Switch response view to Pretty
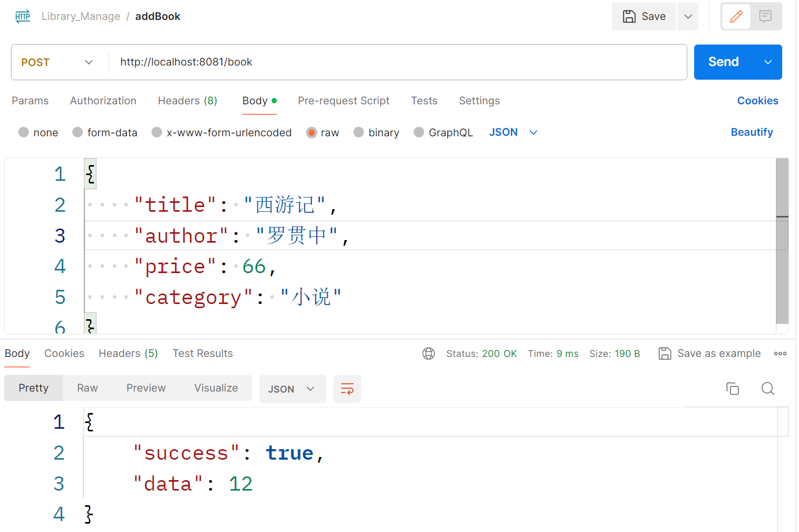Screen dimensions: 799x532 click(34, 388)
